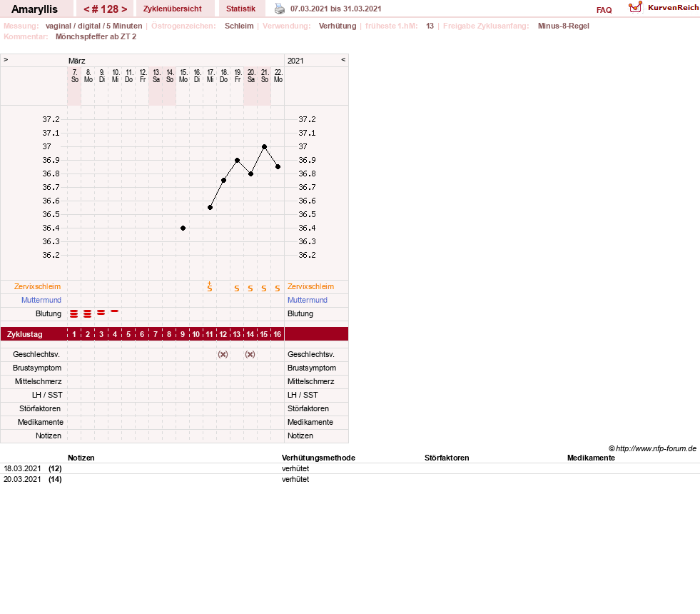Click the S mucus symbol on cycle day 15
The width and height of the screenshot is (700, 614).
(264, 288)
